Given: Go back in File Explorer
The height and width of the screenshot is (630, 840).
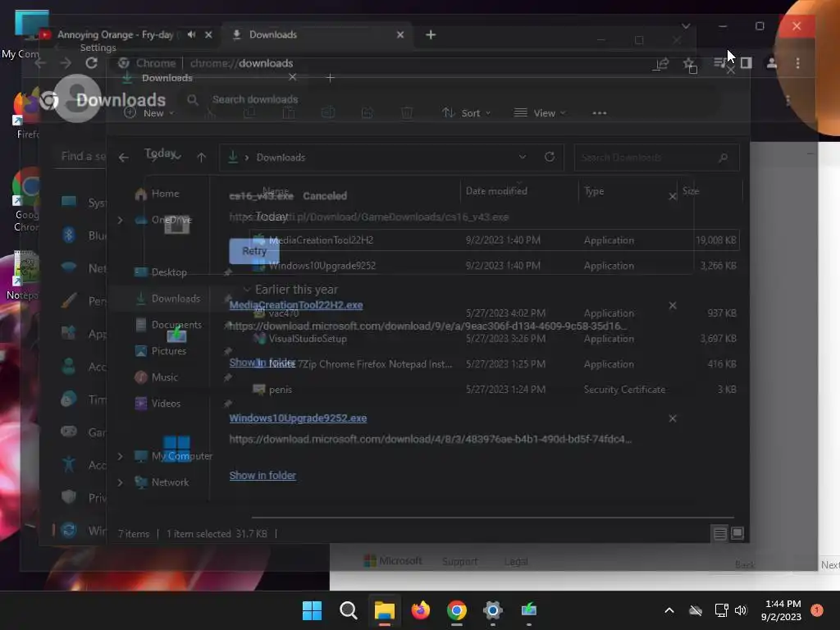Looking at the screenshot, I should tap(124, 157).
